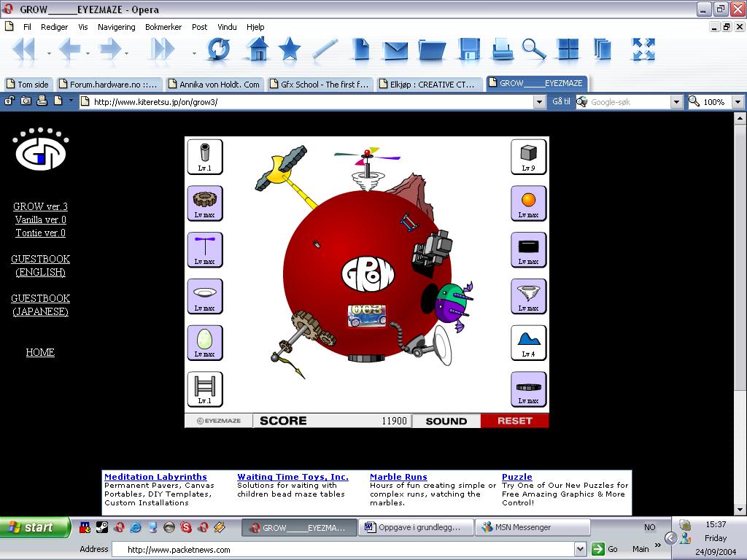Screen dimensions: 747x560
Task: Create new page with the document icon
Action: pos(361,50)
